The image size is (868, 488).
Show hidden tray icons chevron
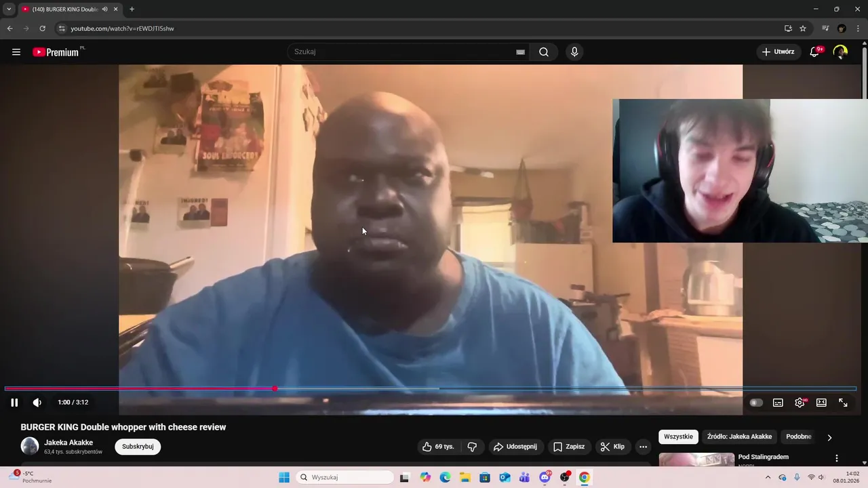point(768,477)
